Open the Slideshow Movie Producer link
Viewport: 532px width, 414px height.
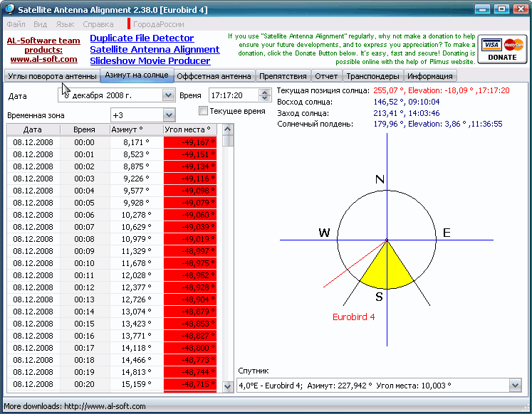[x=150, y=60]
